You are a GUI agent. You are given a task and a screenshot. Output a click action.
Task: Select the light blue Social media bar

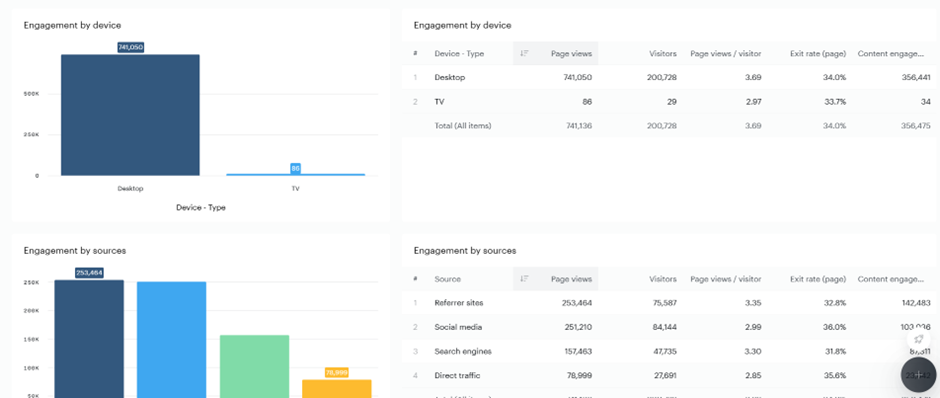pyautogui.click(x=171, y=340)
